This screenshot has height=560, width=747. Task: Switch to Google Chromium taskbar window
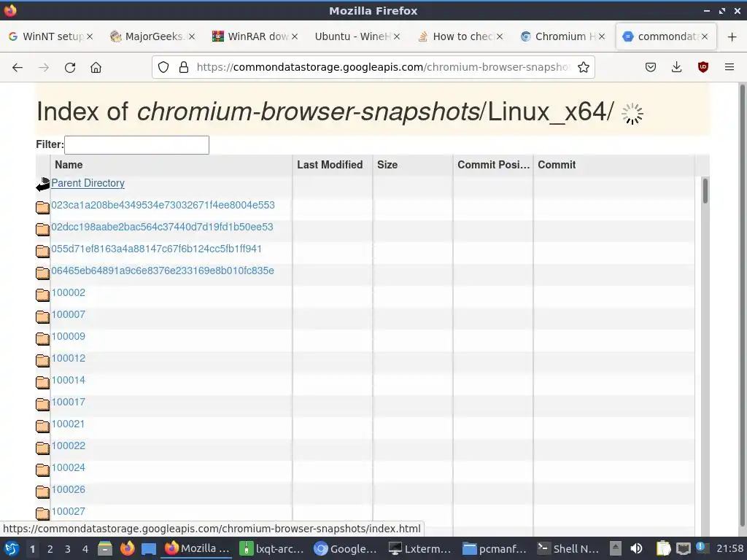coord(346,548)
